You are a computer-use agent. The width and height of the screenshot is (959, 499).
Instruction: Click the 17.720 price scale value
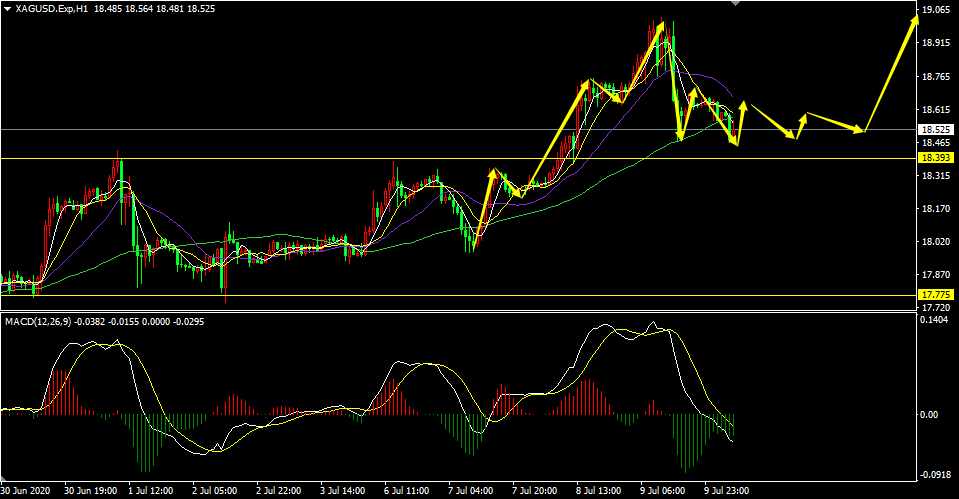pyautogui.click(x=935, y=307)
